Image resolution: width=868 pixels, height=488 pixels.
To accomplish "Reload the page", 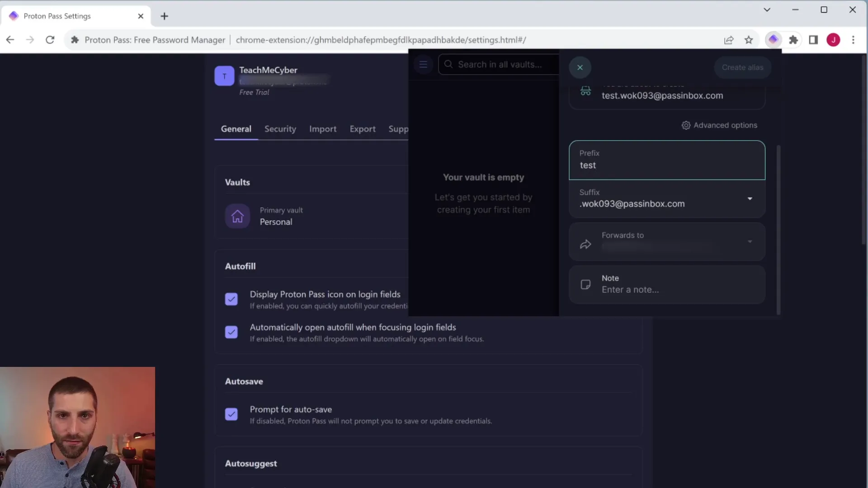I will [50, 40].
